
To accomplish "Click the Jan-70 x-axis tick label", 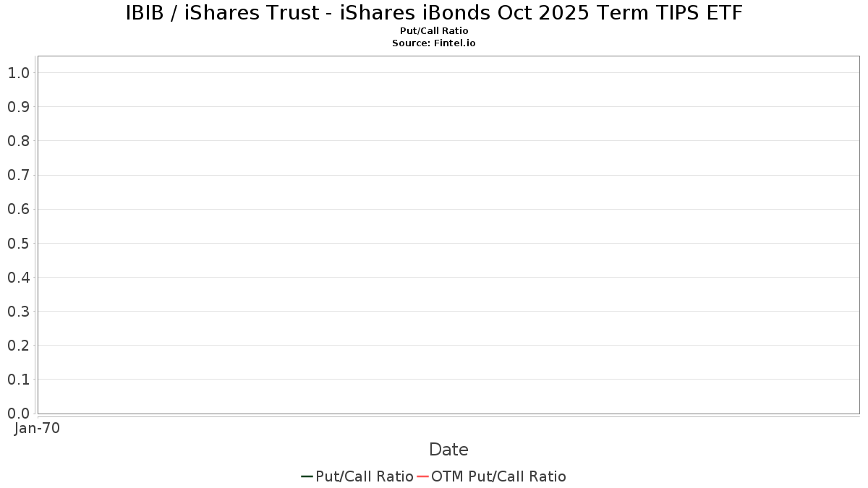I will pyautogui.click(x=37, y=429).
